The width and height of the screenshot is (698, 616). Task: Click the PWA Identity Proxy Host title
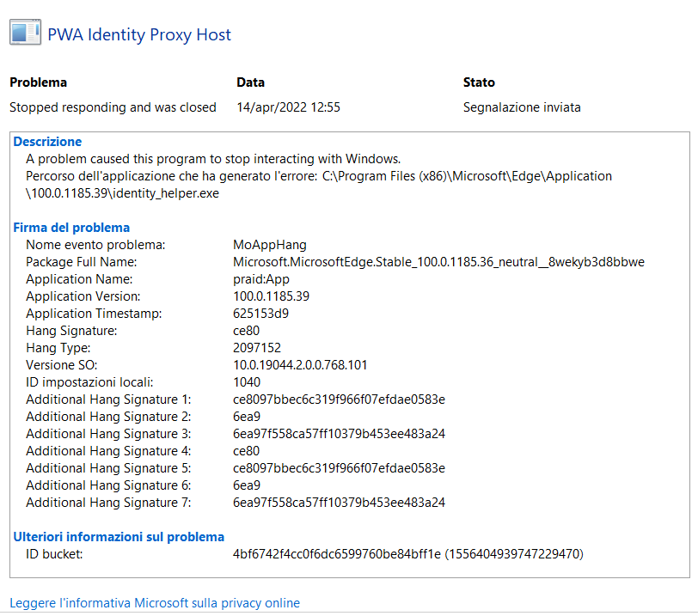pyautogui.click(x=139, y=34)
